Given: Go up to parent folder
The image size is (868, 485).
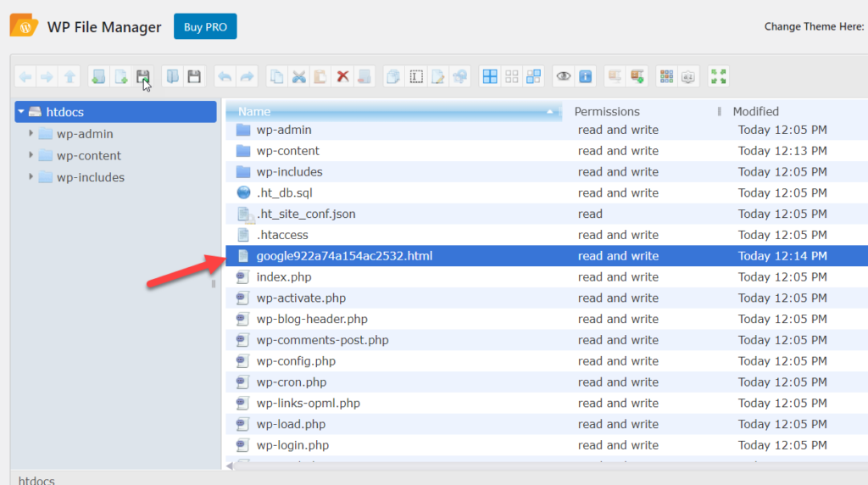Looking at the screenshot, I should click(70, 76).
